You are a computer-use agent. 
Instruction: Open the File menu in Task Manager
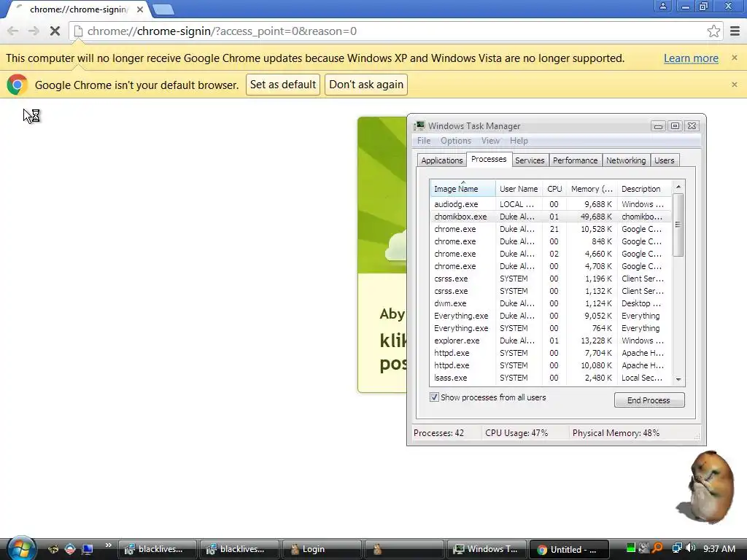424,141
